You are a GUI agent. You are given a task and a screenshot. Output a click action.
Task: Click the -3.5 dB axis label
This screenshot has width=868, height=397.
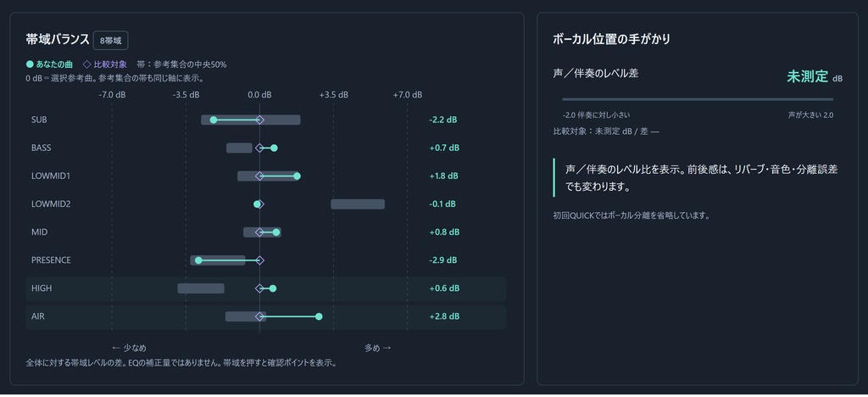tap(186, 95)
